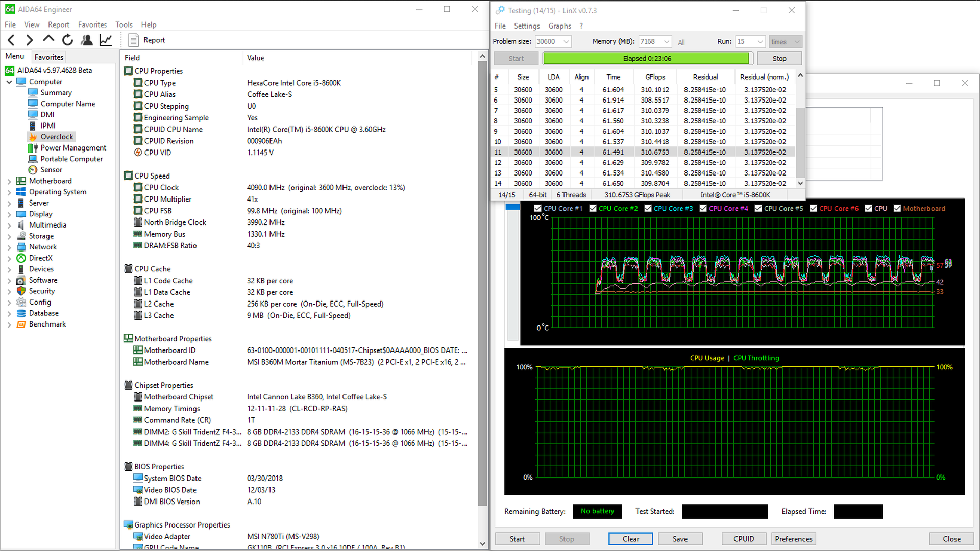Viewport: 980px width, 551px height.
Task: Click the Software icon in tree
Action: (x=21, y=280)
